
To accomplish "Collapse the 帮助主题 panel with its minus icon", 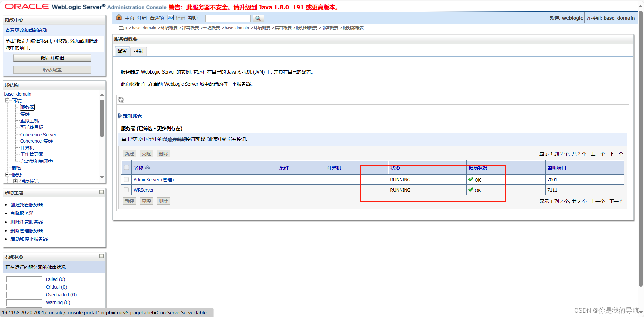I will [x=101, y=192].
